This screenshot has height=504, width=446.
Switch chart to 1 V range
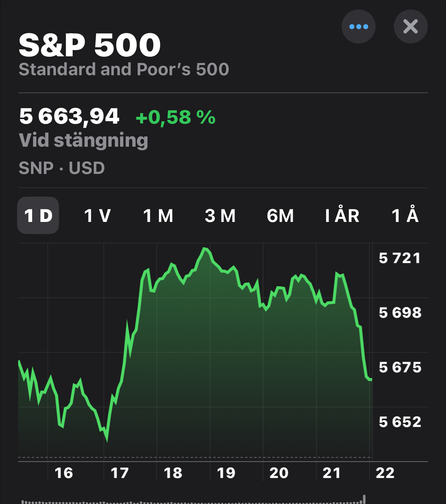[97, 216]
